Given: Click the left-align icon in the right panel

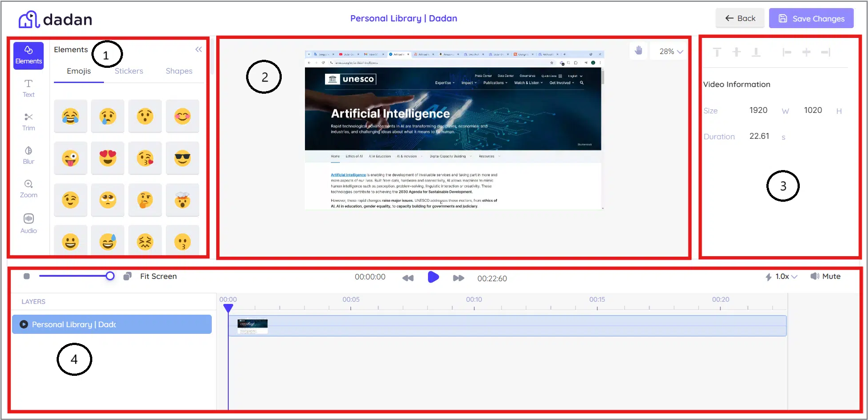Looking at the screenshot, I should (787, 52).
